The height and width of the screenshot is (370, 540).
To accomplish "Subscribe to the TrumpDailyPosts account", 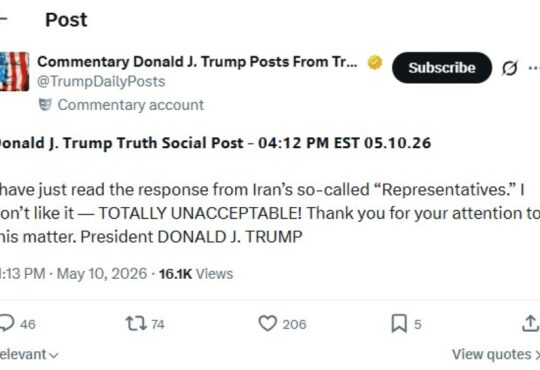I will coord(442,68).
